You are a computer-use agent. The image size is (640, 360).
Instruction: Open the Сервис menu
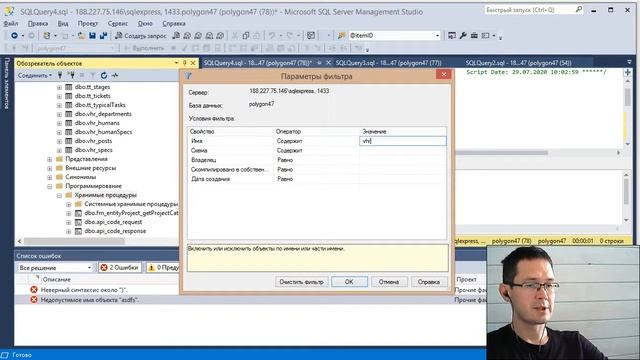click(118, 24)
